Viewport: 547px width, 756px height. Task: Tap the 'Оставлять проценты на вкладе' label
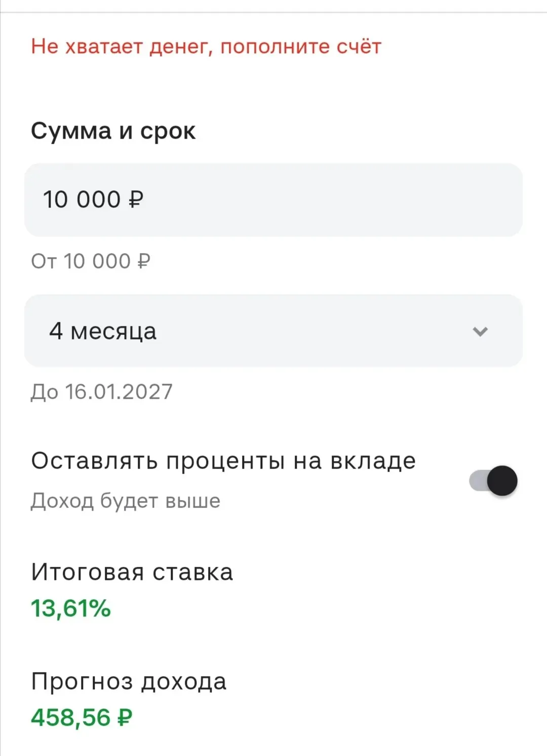[223, 461]
